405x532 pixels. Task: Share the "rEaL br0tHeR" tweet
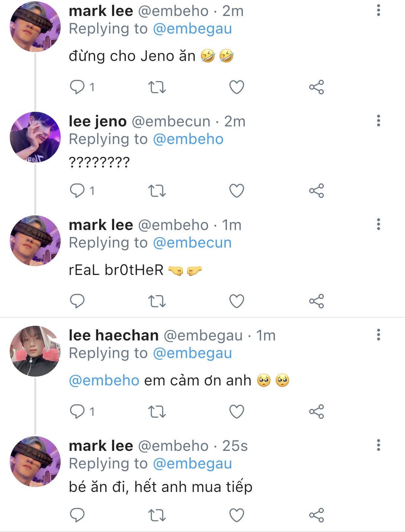(316, 301)
